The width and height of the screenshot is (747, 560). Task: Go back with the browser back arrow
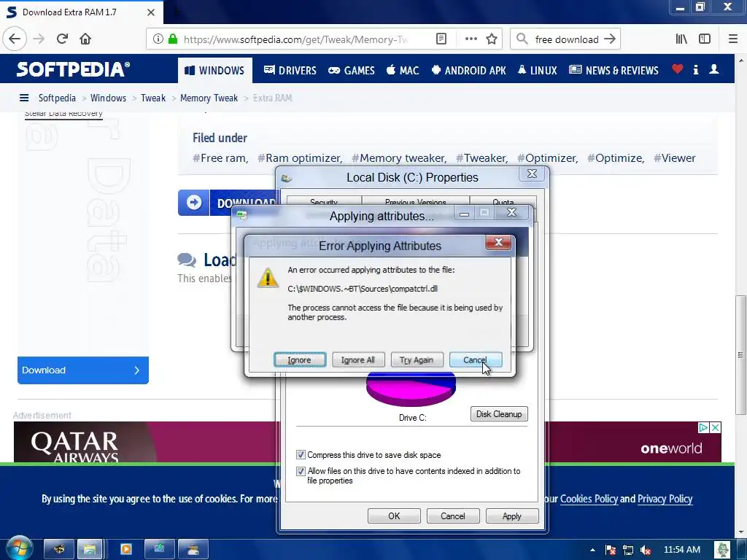pos(15,39)
